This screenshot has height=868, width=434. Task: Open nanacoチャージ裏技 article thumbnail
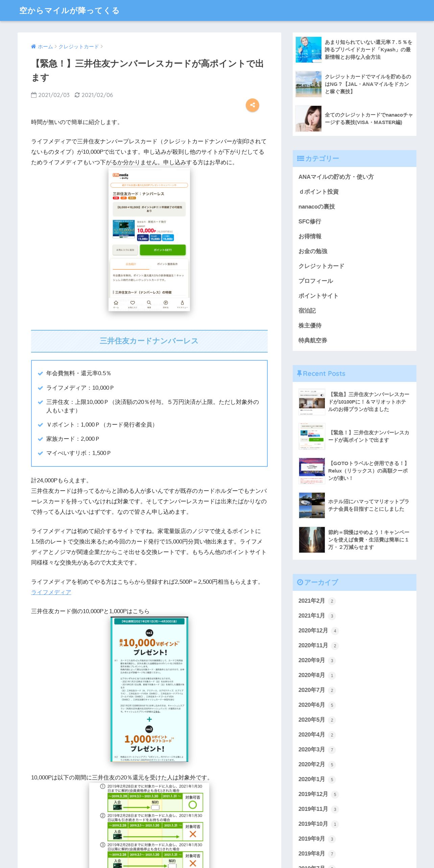click(x=309, y=119)
